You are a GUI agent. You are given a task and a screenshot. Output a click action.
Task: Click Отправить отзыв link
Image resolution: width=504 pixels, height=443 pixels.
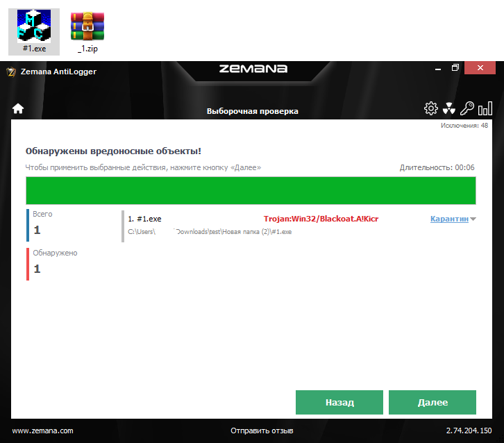[x=262, y=431]
